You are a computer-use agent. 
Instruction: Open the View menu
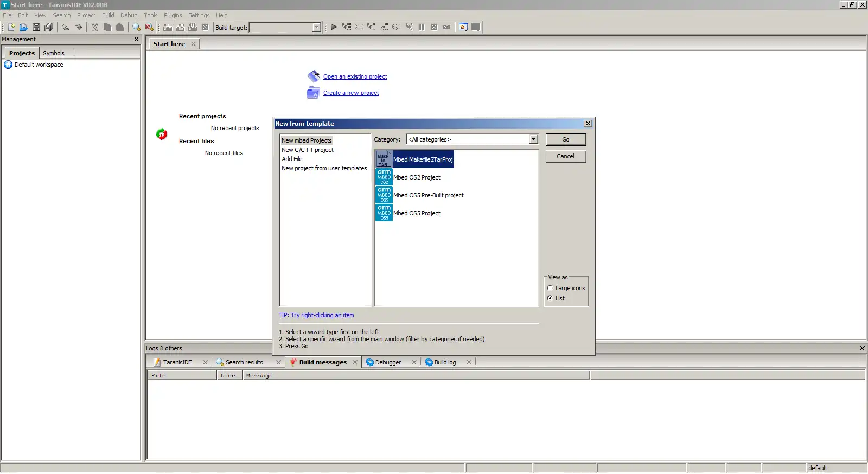[41, 15]
